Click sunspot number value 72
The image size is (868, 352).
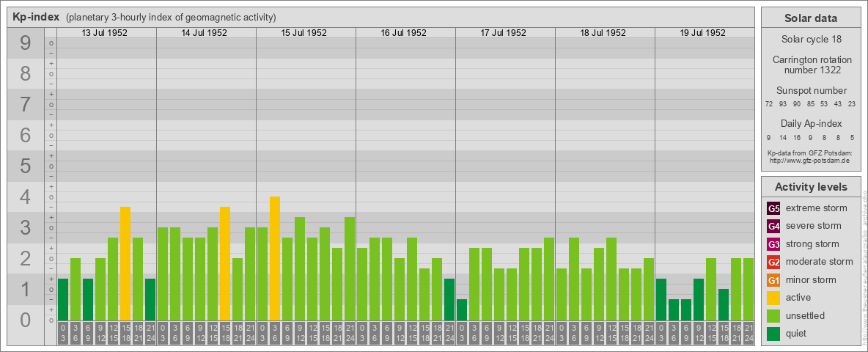coord(769,104)
